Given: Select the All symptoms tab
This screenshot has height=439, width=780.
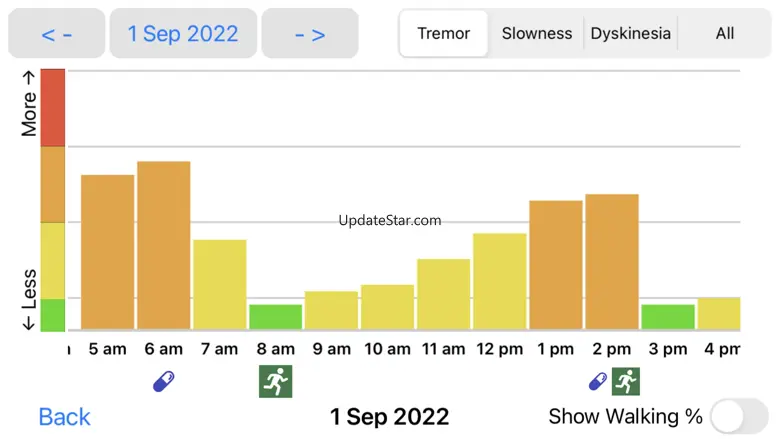Looking at the screenshot, I should click(725, 34).
